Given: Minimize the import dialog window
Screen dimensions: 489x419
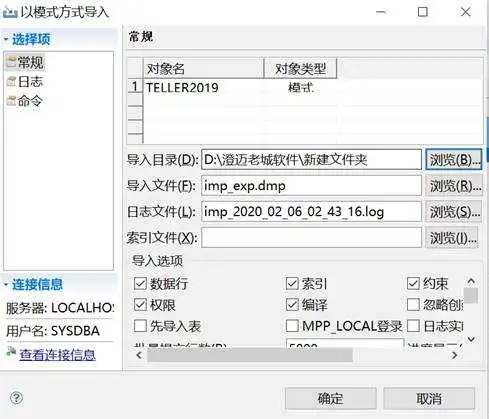Looking at the screenshot, I should pyautogui.click(x=381, y=12).
